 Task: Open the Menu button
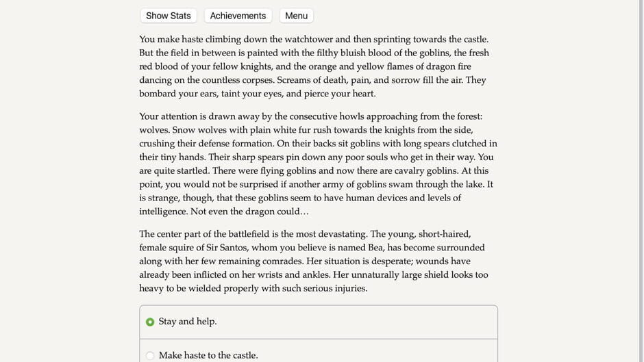click(296, 16)
